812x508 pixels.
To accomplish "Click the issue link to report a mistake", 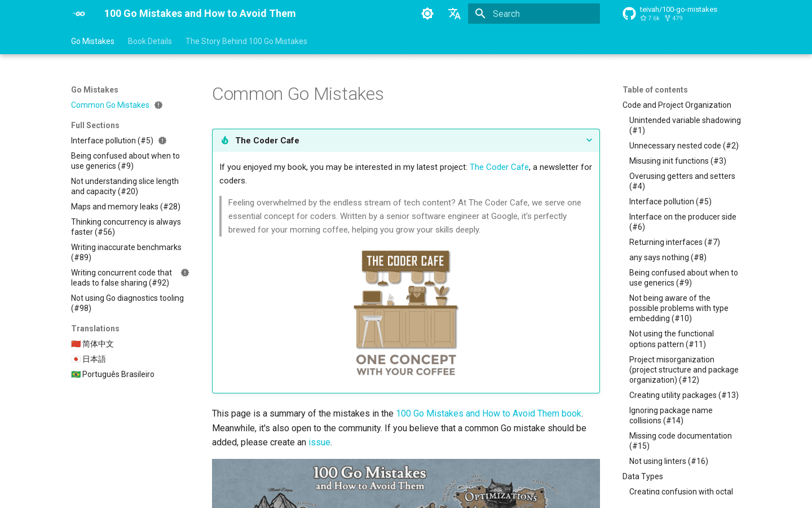I will tap(319, 442).
